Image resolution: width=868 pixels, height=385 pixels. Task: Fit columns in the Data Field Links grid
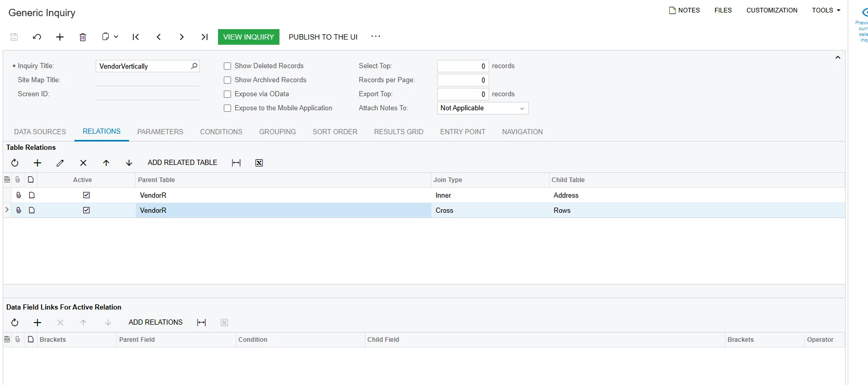(201, 323)
